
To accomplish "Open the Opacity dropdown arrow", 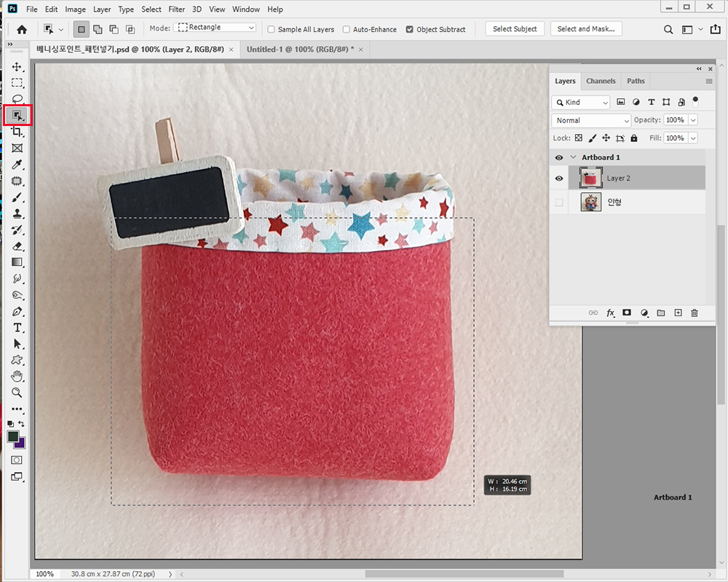I will click(693, 120).
